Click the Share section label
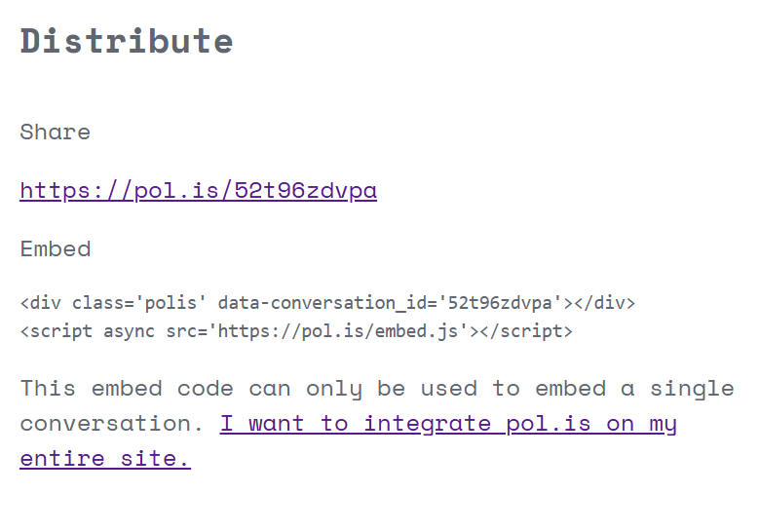Image resolution: width=759 pixels, height=532 pixels. [56, 133]
